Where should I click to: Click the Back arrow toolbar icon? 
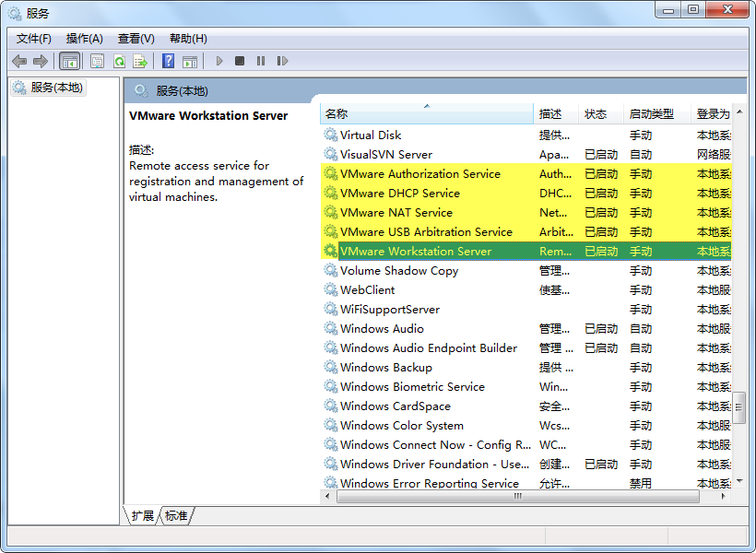click(19, 61)
